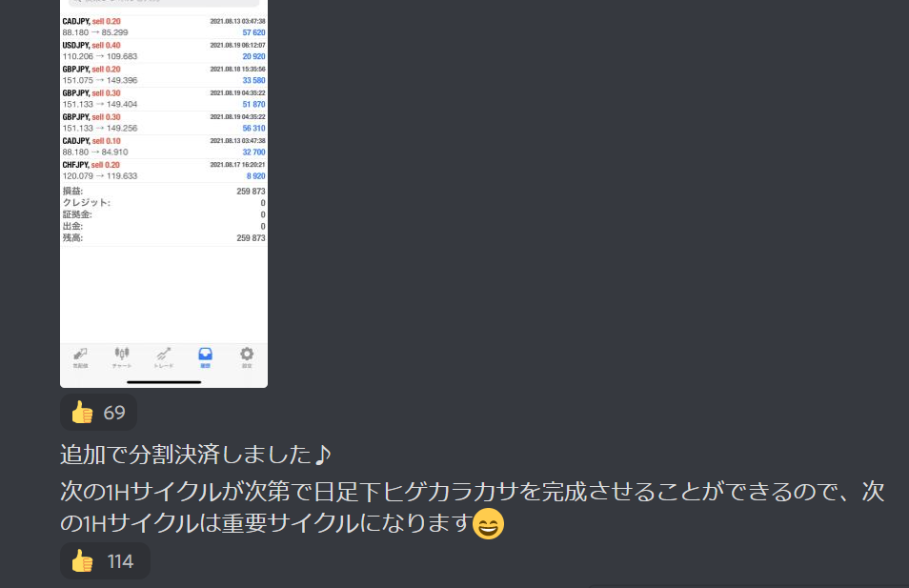The width and height of the screenshot is (909, 588).
Task: Click the 残高 balance row
Action: click(164, 237)
